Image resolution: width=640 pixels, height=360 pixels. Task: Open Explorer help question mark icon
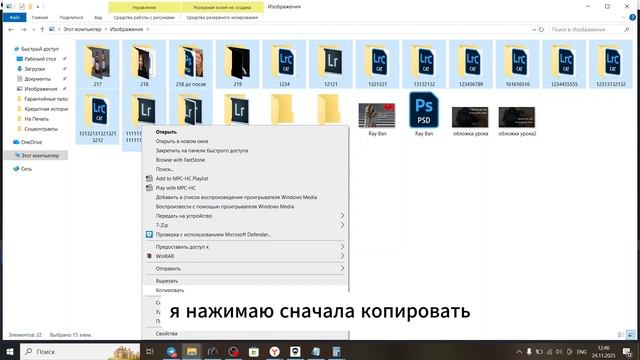click(633, 18)
